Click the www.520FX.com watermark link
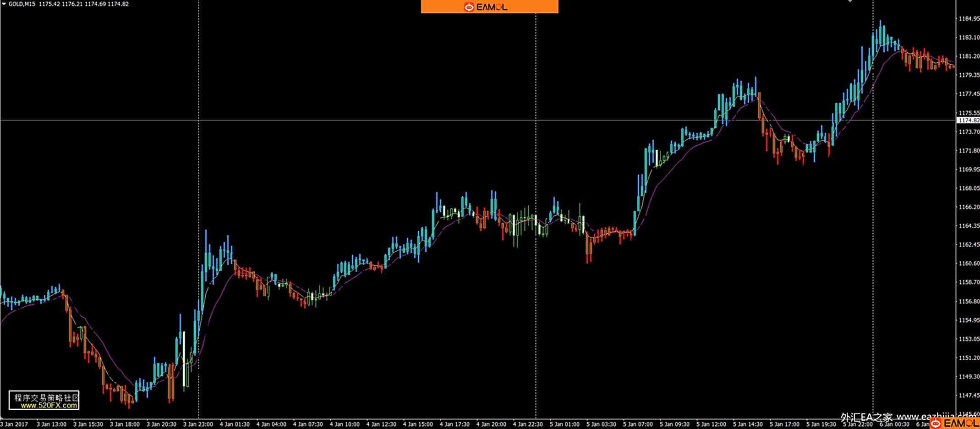The width and height of the screenshot is (980, 429). click(49, 406)
